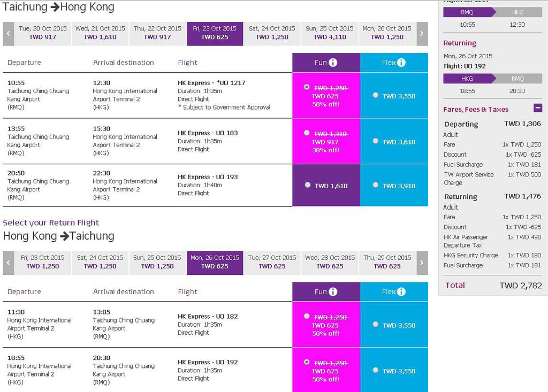Screen dimensions: 548x392
Task: Choose Flex fare for return flight UO 192
Action: [376, 370]
